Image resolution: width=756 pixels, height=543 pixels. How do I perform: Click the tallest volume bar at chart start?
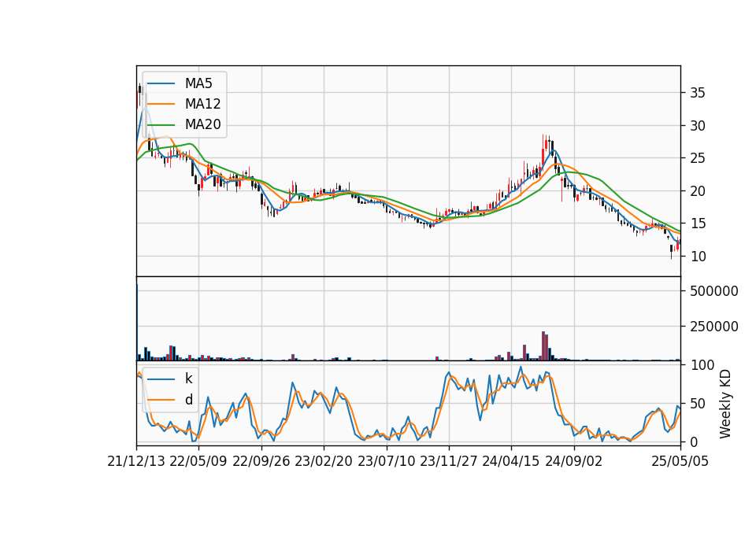click(137, 322)
